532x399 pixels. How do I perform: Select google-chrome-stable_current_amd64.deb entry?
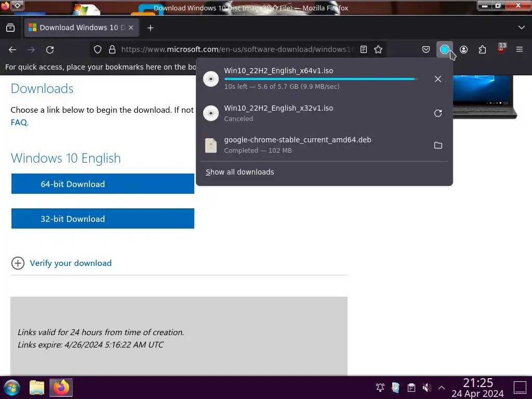[324, 145]
